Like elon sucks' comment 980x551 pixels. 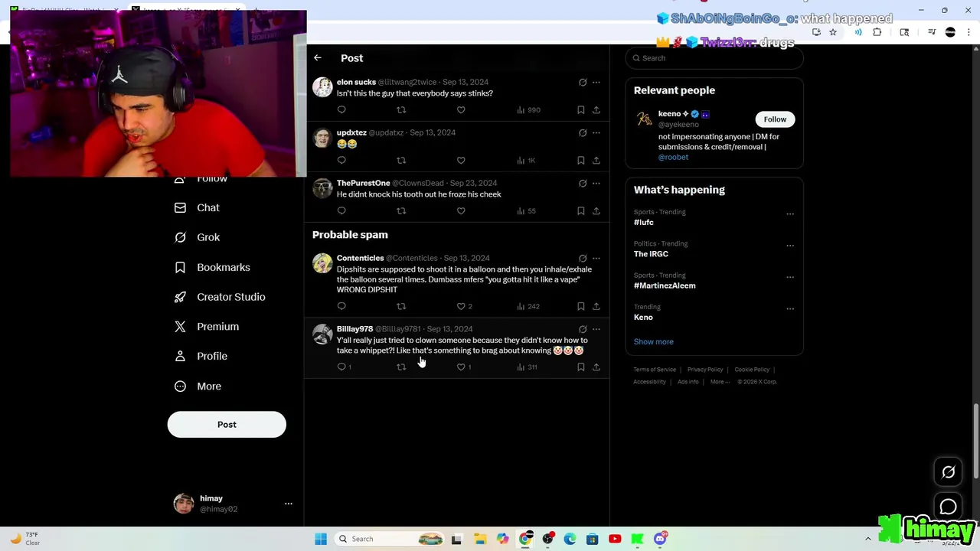click(x=461, y=110)
